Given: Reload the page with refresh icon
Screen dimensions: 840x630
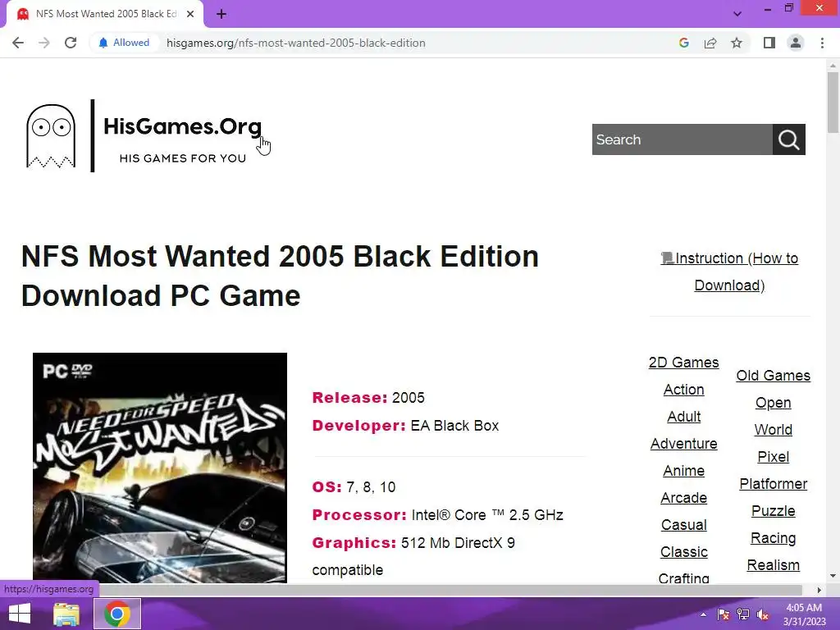Looking at the screenshot, I should 71,43.
